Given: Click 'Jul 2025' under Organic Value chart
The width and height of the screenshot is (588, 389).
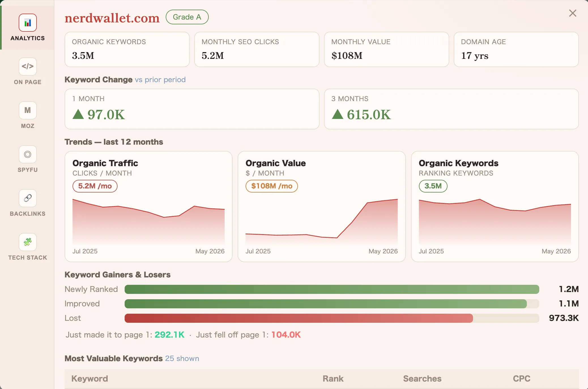Looking at the screenshot, I should point(258,251).
